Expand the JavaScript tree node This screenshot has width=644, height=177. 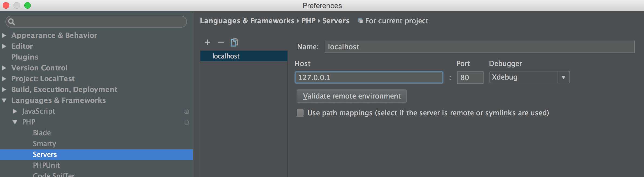coord(15,111)
